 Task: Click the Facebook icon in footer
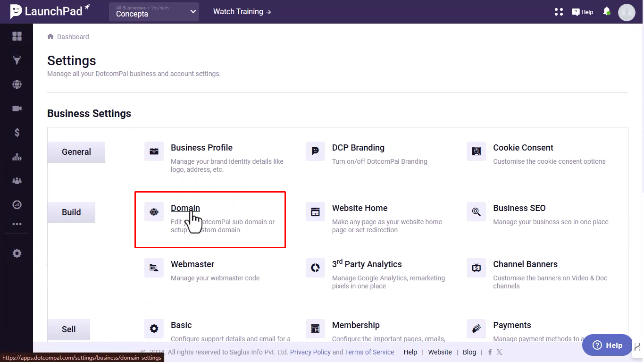pos(490,352)
